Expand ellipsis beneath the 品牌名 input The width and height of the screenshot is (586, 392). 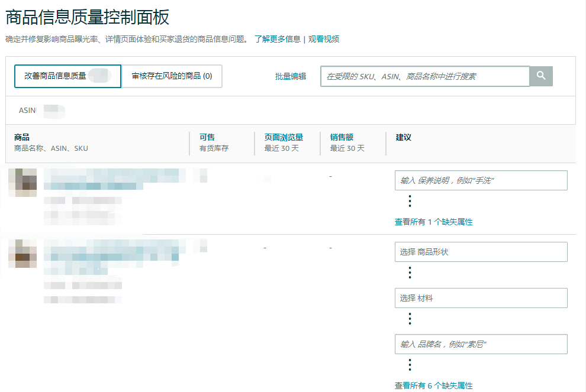point(410,365)
